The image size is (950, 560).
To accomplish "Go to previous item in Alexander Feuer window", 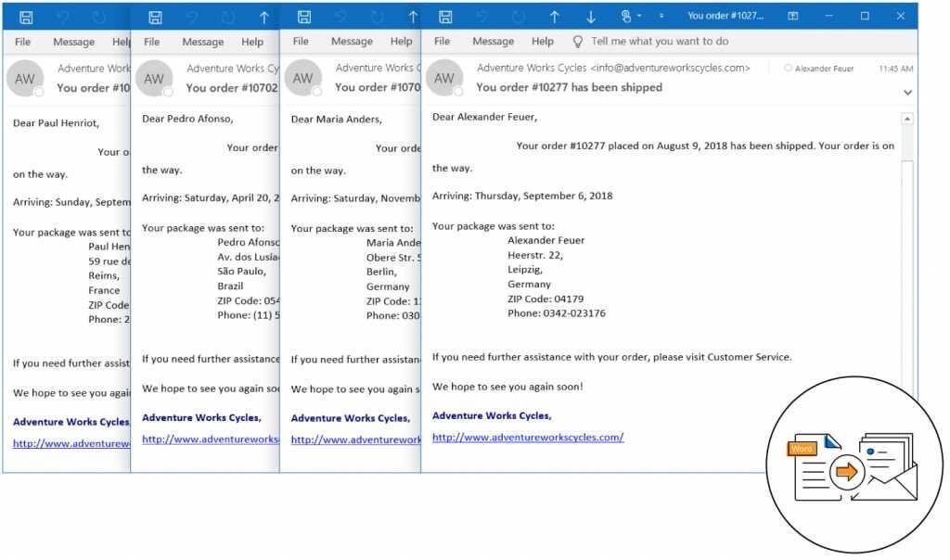I will pos(554,17).
